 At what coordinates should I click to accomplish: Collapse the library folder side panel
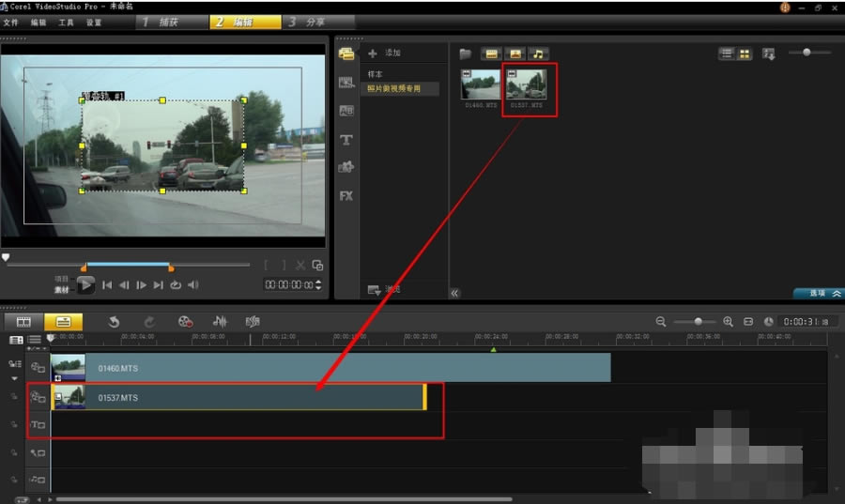[x=454, y=293]
